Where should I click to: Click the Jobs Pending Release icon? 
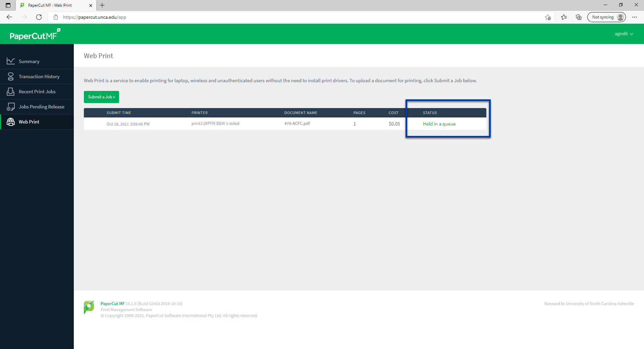tap(11, 107)
